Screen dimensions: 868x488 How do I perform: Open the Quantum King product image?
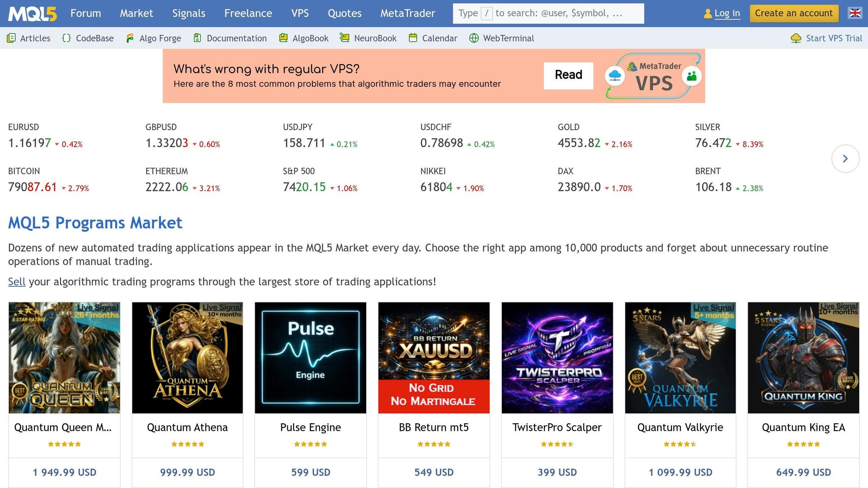[x=804, y=358]
